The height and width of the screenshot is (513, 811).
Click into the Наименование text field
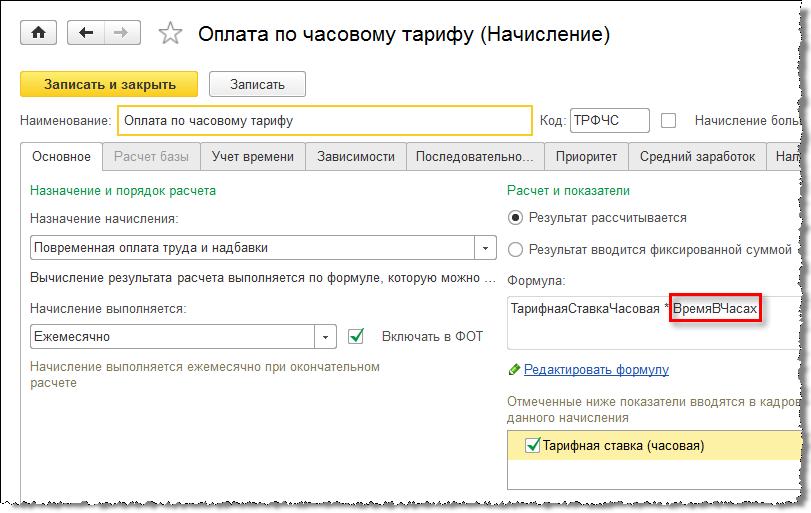tap(324, 121)
